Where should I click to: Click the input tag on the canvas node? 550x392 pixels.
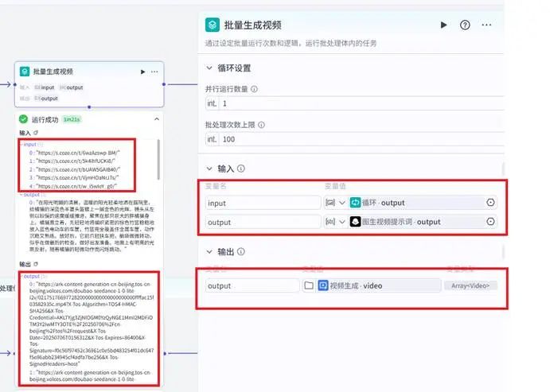click(45, 87)
